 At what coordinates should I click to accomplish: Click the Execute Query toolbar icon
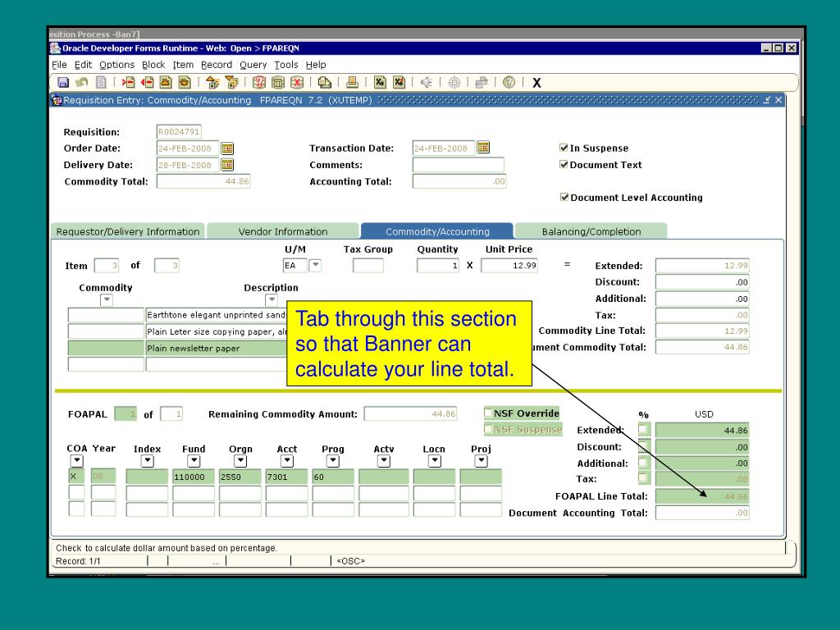tap(277, 83)
